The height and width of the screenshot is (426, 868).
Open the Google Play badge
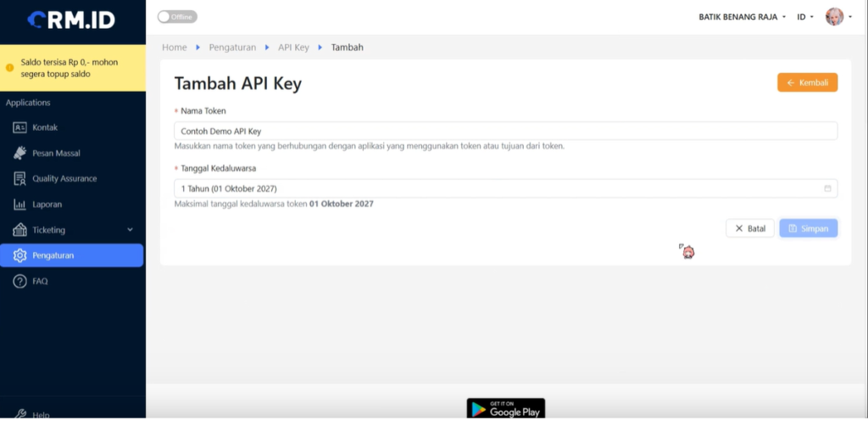tap(506, 409)
